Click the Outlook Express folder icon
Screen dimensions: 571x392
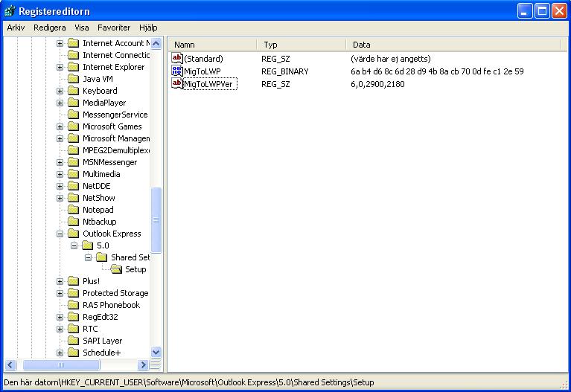(x=73, y=234)
